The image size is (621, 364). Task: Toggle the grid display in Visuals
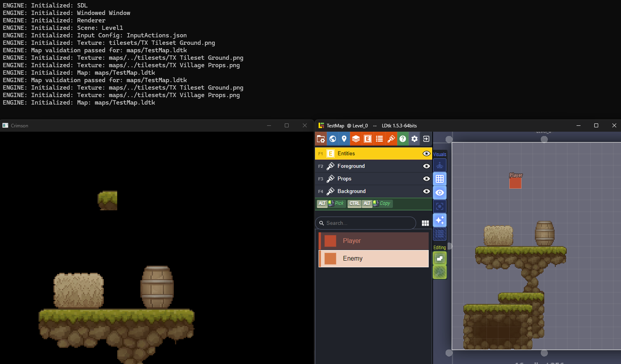coord(440,179)
